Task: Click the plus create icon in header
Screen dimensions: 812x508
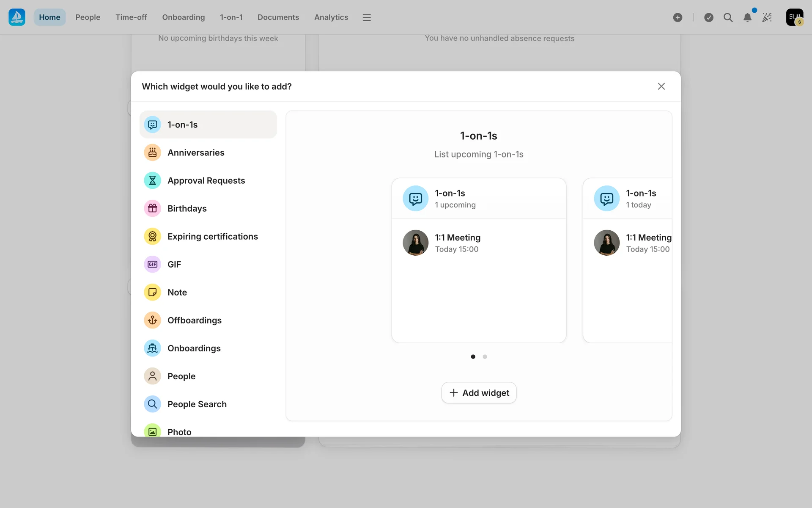Action: pos(678,17)
